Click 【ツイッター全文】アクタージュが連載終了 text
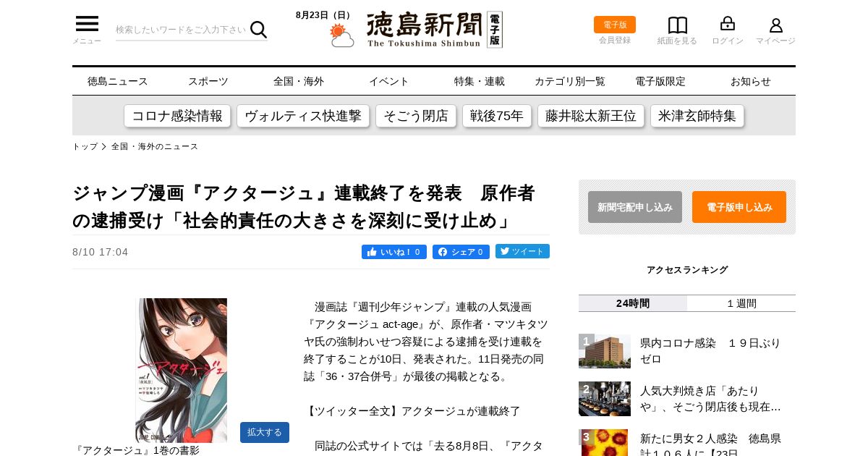Screen dimensions: 868x456 [x=412, y=411]
